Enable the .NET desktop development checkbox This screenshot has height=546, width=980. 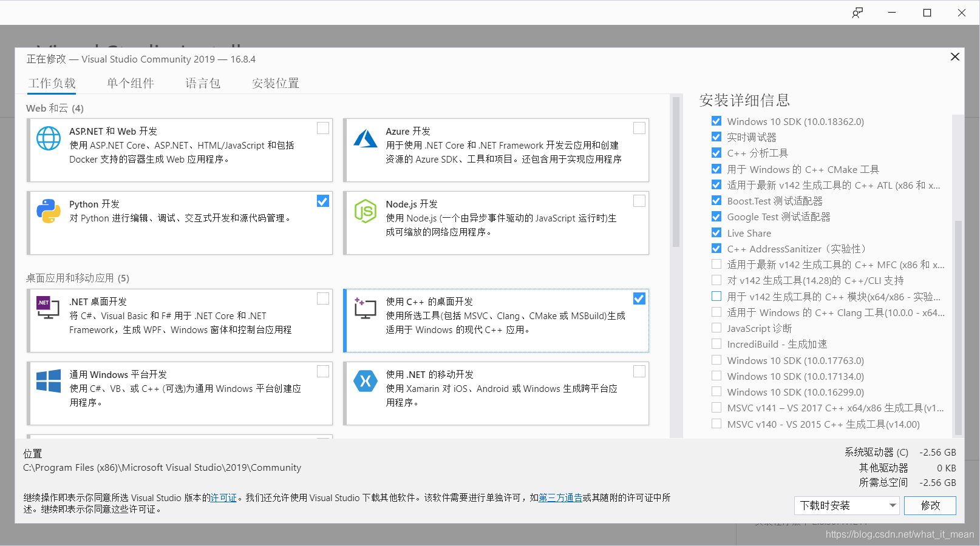click(323, 298)
